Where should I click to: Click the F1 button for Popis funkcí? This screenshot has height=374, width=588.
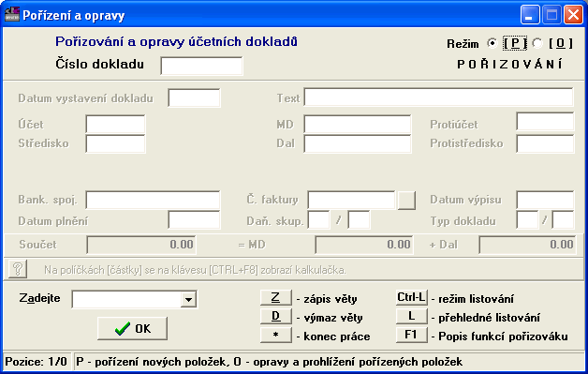click(411, 335)
